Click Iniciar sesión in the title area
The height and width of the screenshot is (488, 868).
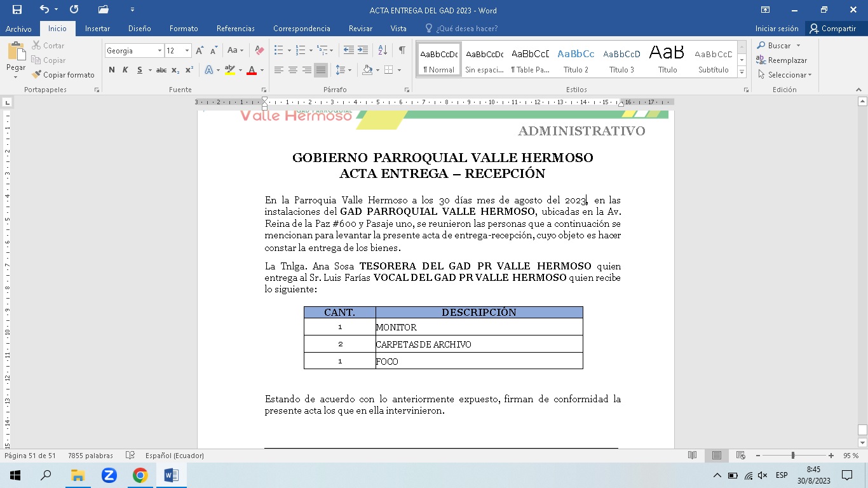[x=776, y=29]
